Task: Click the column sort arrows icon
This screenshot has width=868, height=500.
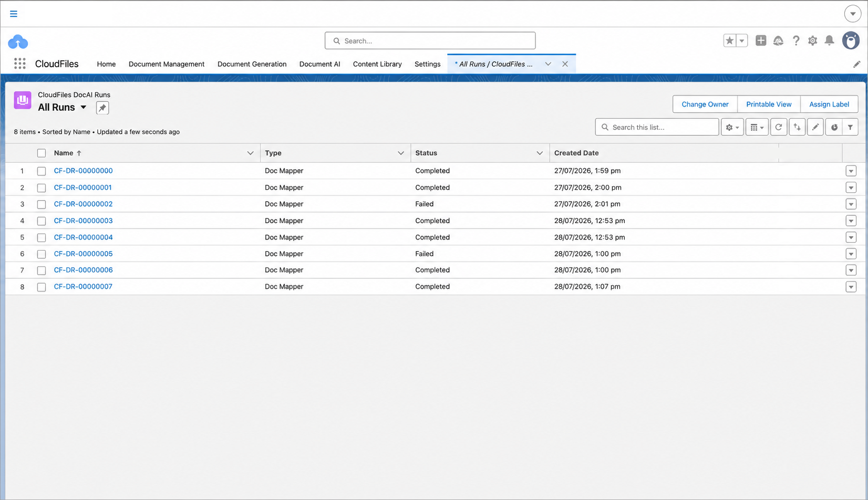Action: [x=797, y=127]
